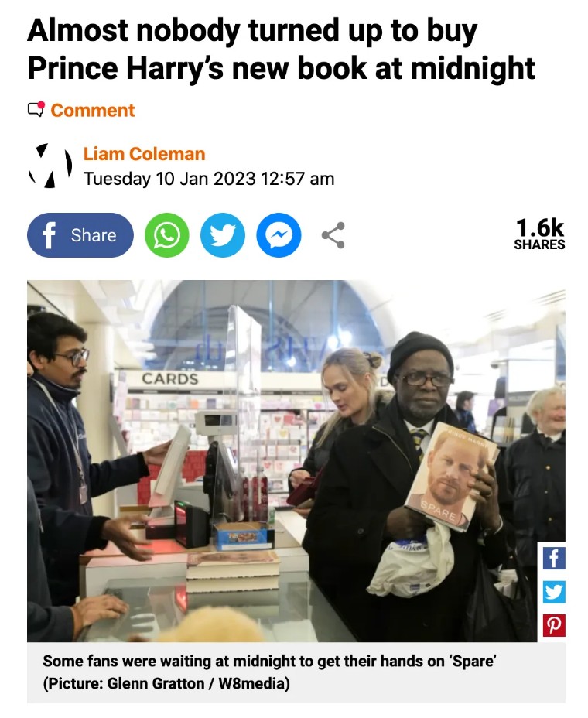Share article via WhatsApp icon
The height and width of the screenshot is (718, 588).
(166, 235)
